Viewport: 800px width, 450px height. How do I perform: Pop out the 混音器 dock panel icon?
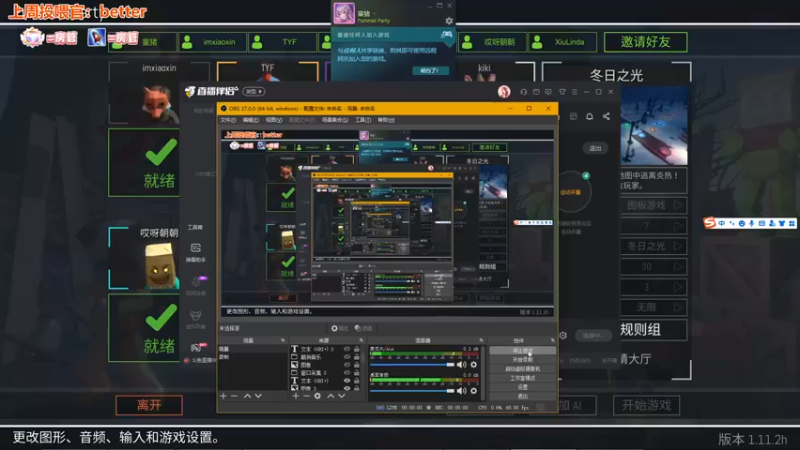pos(481,340)
